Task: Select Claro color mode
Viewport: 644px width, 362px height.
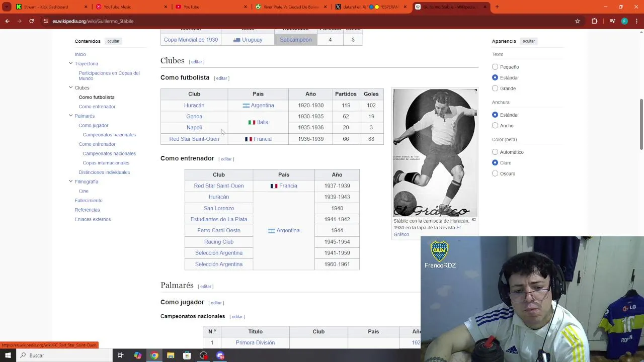Action: tap(495, 163)
